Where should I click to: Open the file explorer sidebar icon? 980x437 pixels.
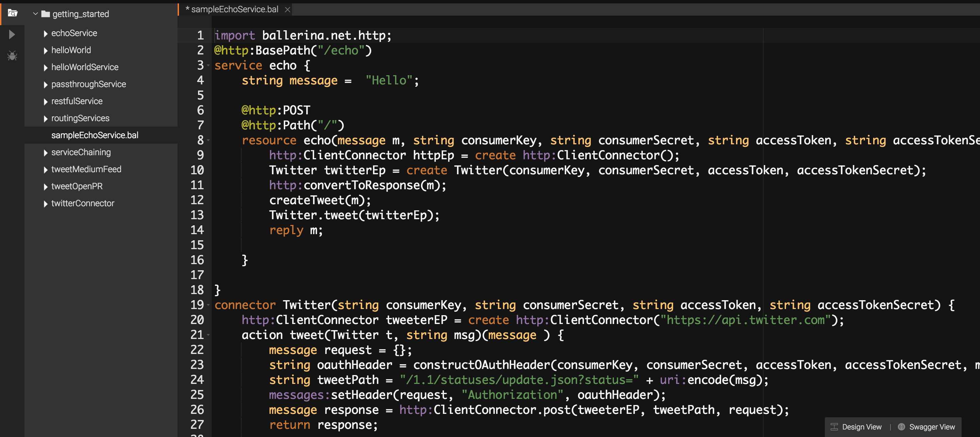13,13
